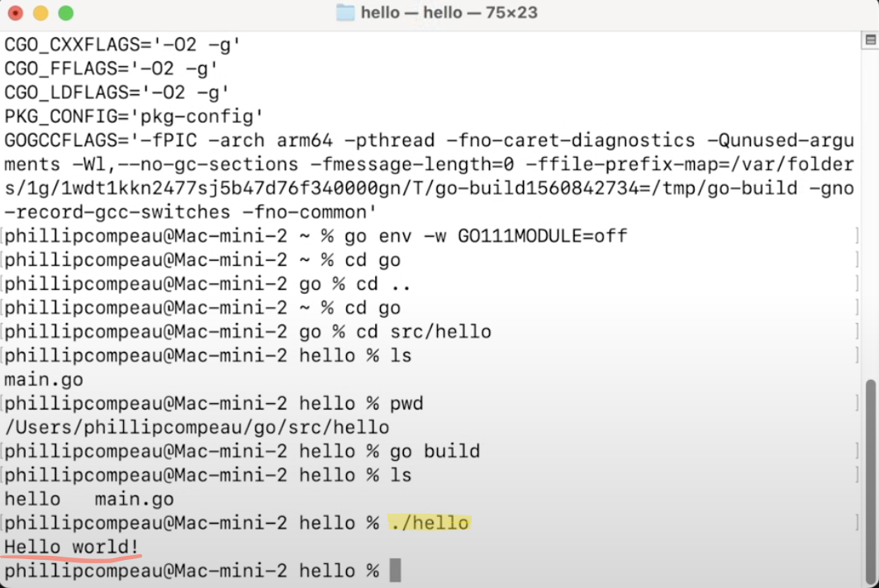Click the underlined Hello world! output

pos(71,547)
